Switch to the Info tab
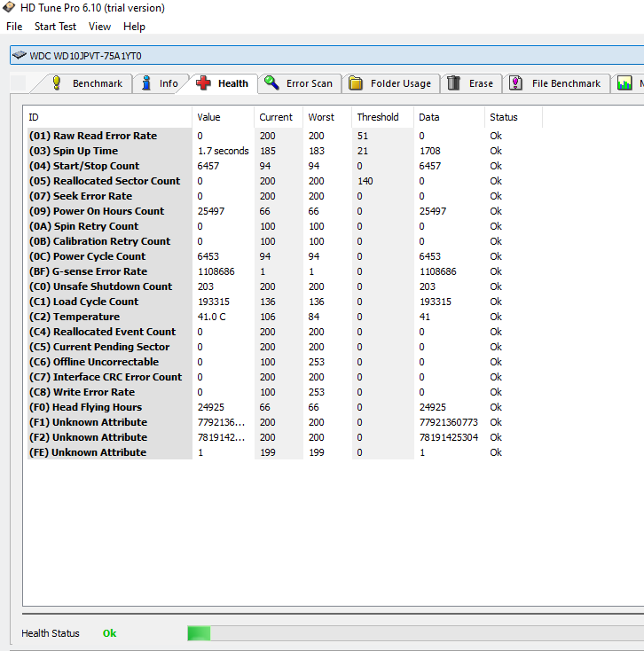644x651 pixels. [x=161, y=83]
